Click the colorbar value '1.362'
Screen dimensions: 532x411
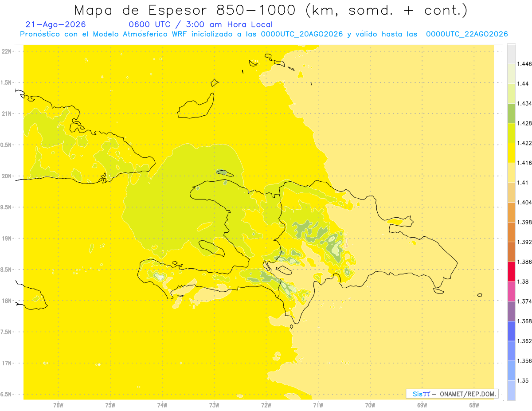[524, 341]
